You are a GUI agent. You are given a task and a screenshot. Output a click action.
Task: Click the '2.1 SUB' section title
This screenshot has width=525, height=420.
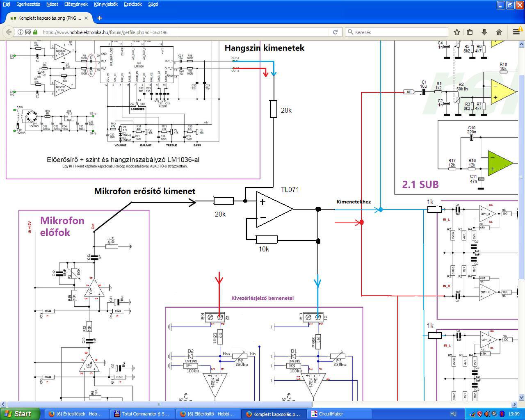(x=420, y=185)
